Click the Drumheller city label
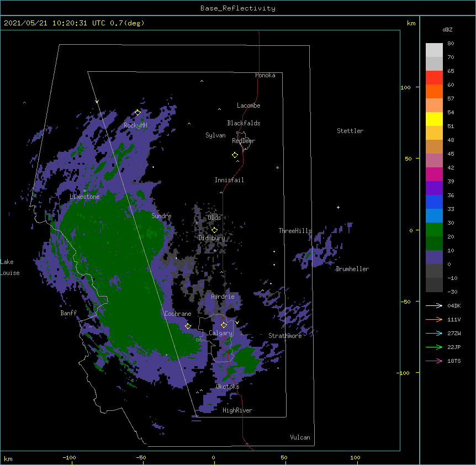The width and height of the screenshot is (476, 465). pyautogui.click(x=352, y=269)
